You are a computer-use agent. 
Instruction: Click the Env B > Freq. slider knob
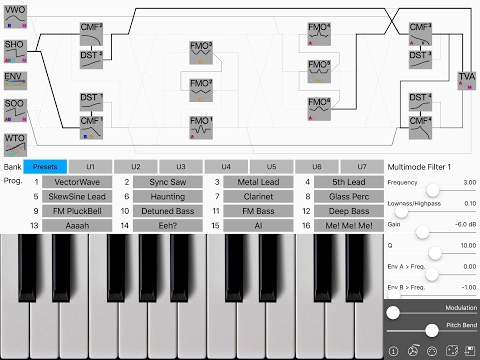394,295
